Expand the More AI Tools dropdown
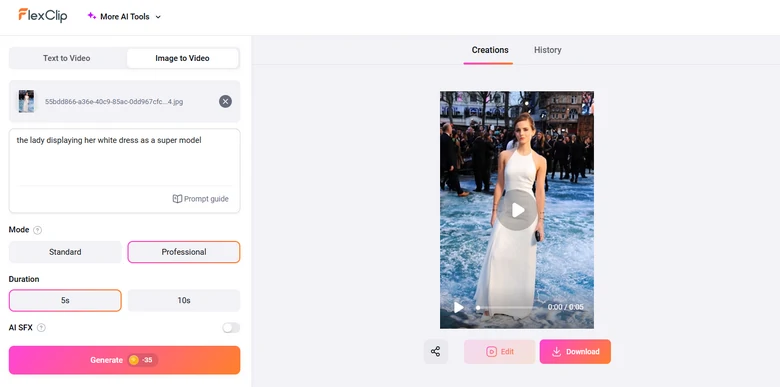The height and width of the screenshot is (387, 780). [124, 16]
